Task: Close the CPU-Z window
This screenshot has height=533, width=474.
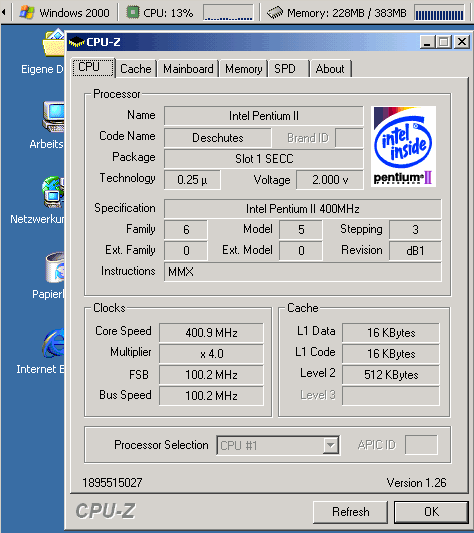Action: coord(462,42)
